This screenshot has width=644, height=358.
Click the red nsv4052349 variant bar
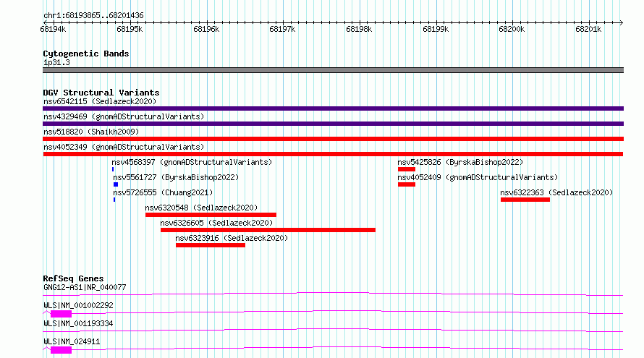[x=333, y=154]
